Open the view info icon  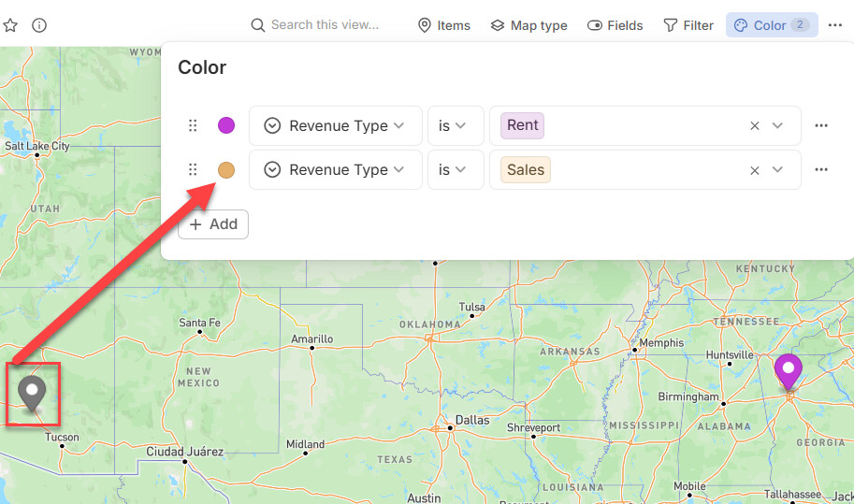pyautogui.click(x=39, y=25)
